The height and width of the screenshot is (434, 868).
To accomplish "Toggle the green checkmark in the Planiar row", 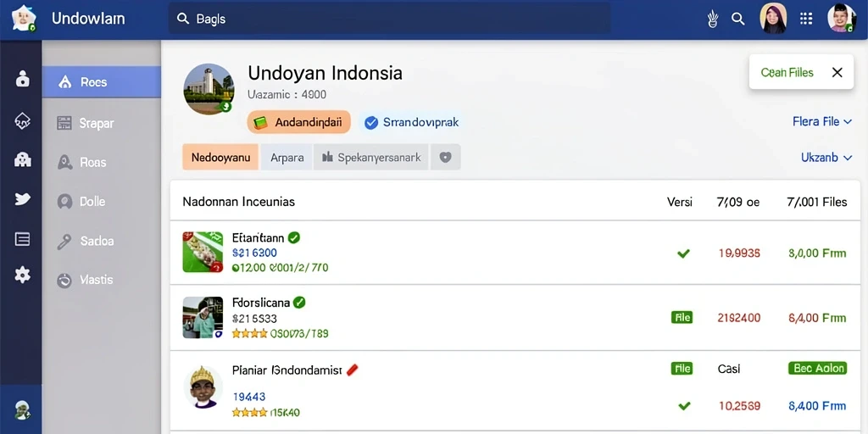I will (684, 406).
